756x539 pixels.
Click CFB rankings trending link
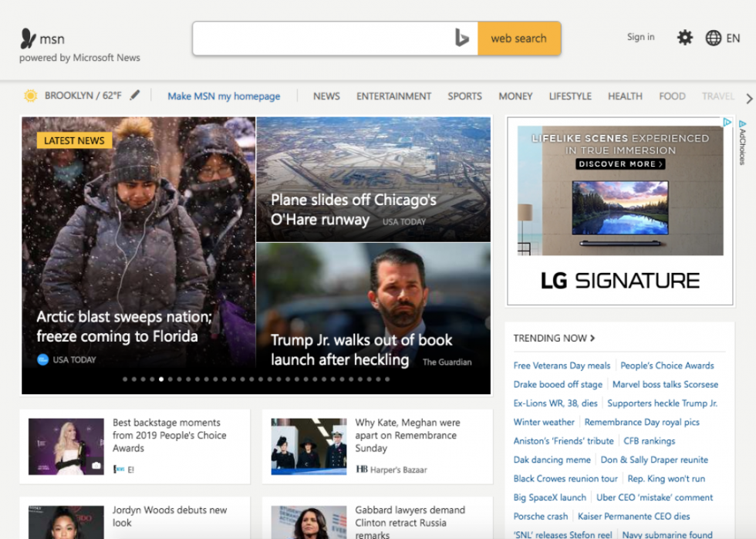click(x=649, y=440)
